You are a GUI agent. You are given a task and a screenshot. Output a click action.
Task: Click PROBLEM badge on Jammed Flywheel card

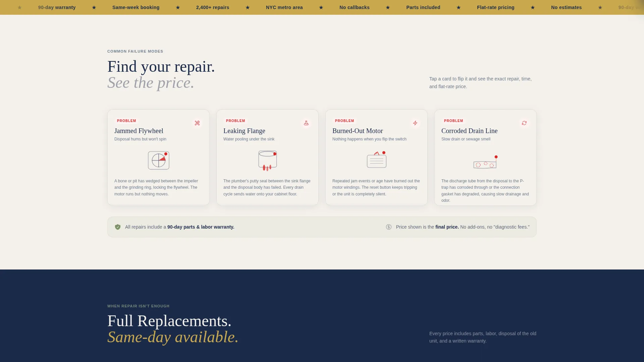126,121
